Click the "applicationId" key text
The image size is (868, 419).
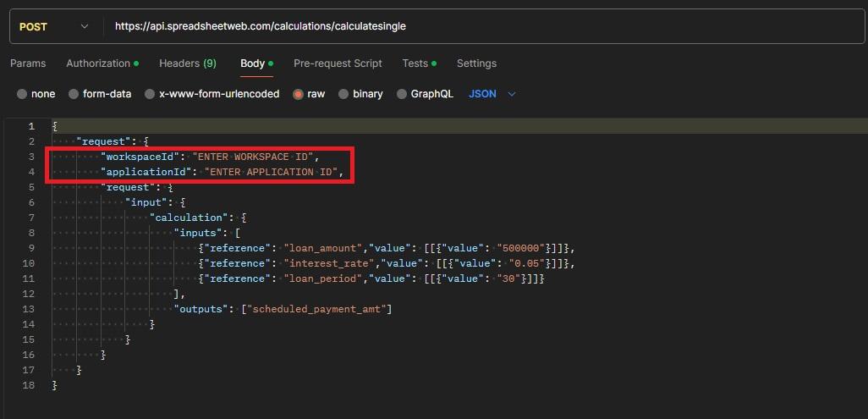(x=146, y=172)
